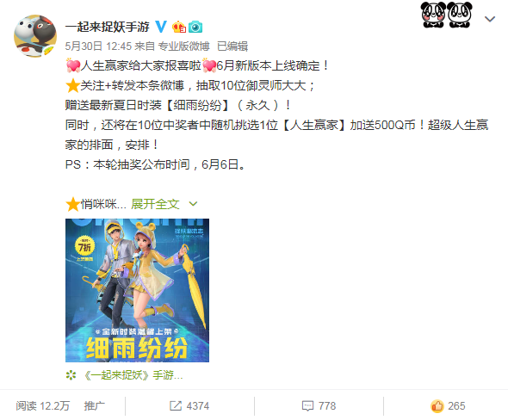The height and width of the screenshot is (420, 508).
Task: Click the 推广 promote button
Action: coord(94,405)
